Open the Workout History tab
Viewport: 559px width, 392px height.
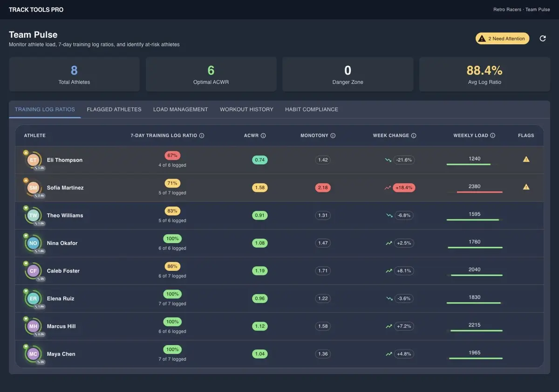246,109
